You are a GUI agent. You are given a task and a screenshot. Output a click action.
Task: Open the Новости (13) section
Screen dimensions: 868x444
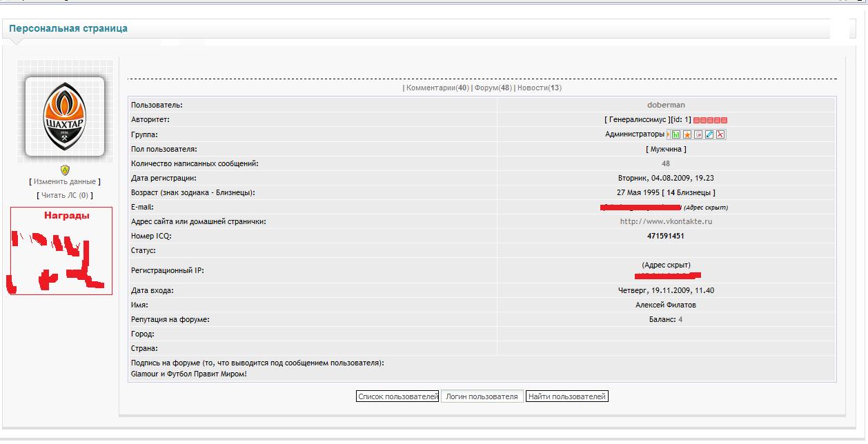tap(540, 88)
